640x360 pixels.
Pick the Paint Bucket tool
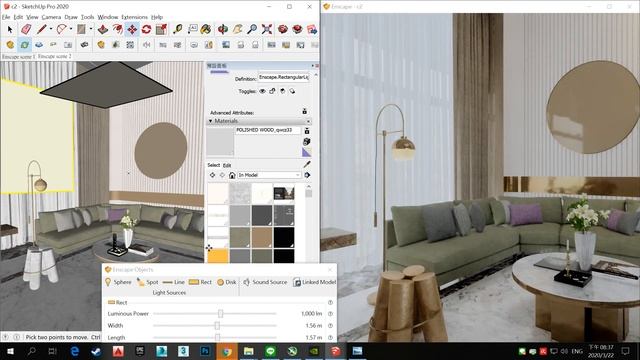coord(206,29)
